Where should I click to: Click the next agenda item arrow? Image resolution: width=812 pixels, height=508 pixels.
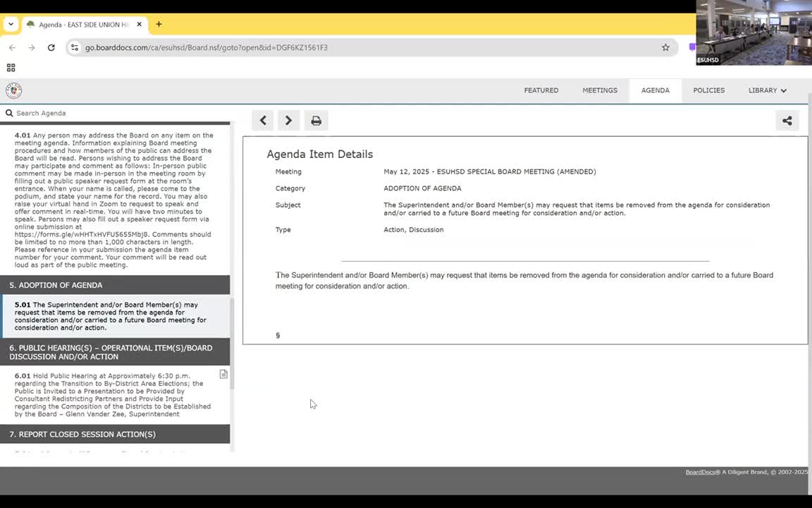pos(288,121)
